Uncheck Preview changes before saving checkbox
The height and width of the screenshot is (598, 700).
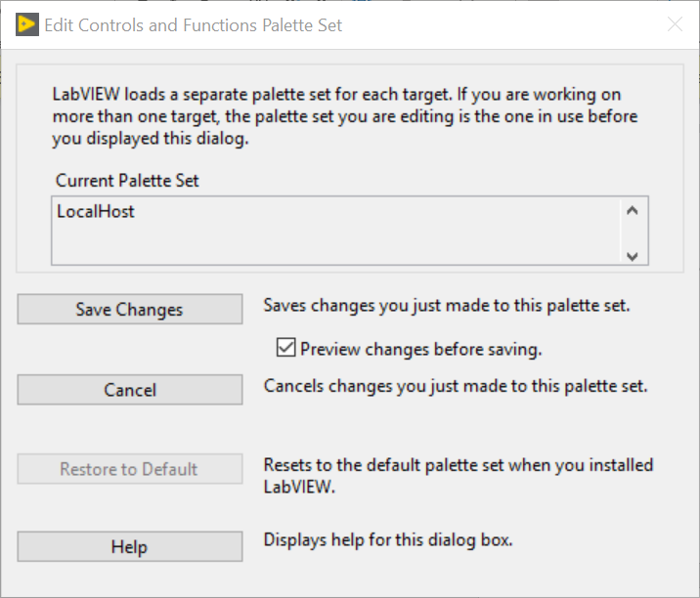pyautogui.click(x=285, y=348)
